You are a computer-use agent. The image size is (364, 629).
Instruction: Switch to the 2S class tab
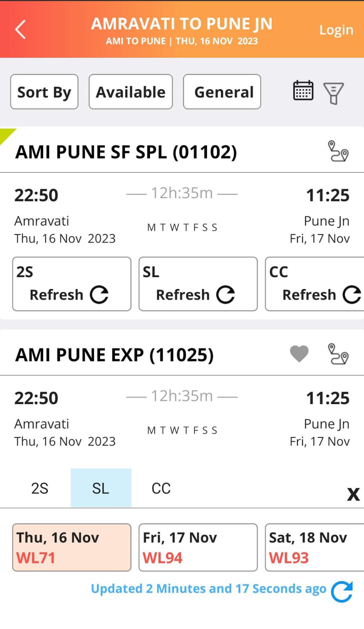[40, 488]
